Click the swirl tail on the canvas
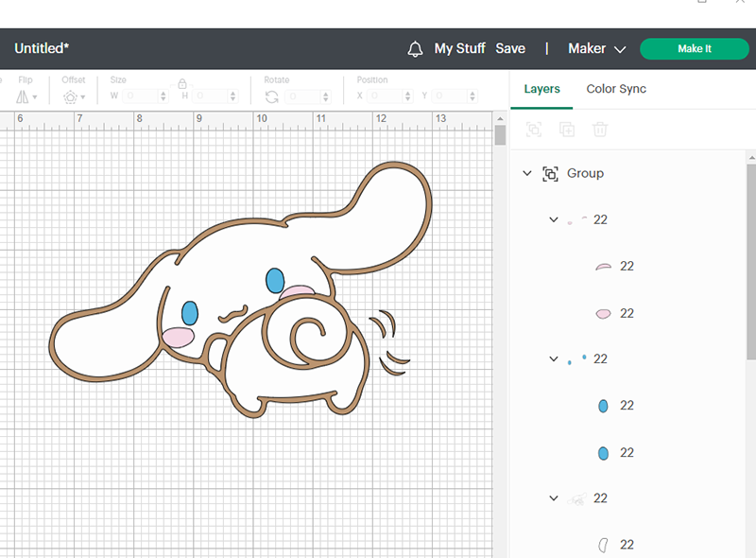Screen dimensions: 756x558 307,334
